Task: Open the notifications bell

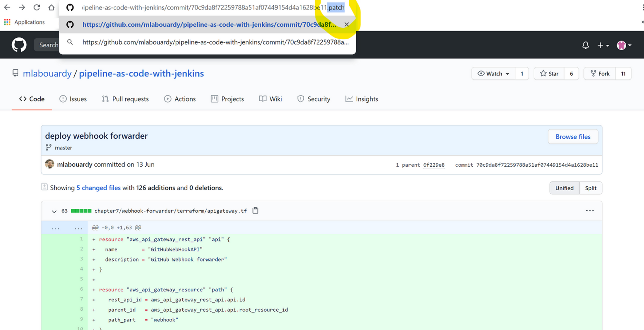Action: click(x=585, y=45)
